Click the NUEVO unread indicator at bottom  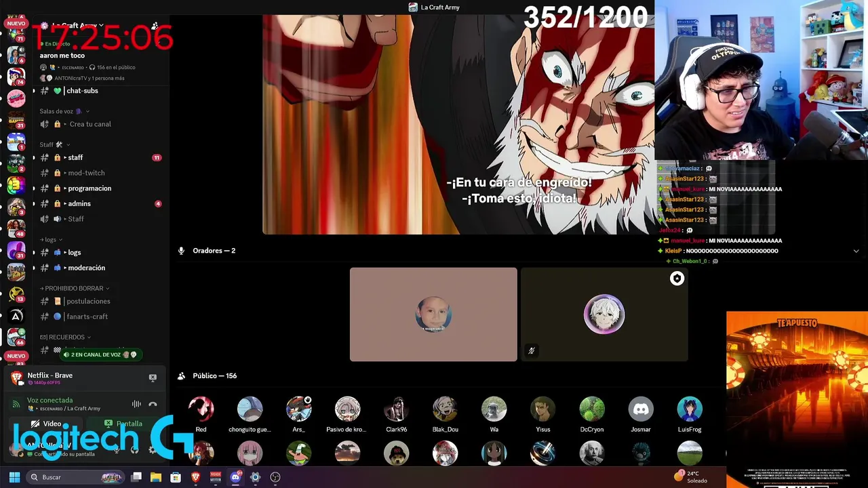point(16,356)
